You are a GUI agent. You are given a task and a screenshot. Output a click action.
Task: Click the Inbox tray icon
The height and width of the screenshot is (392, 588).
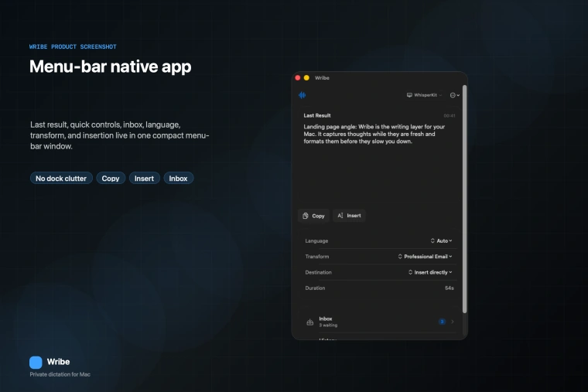coord(309,322)
